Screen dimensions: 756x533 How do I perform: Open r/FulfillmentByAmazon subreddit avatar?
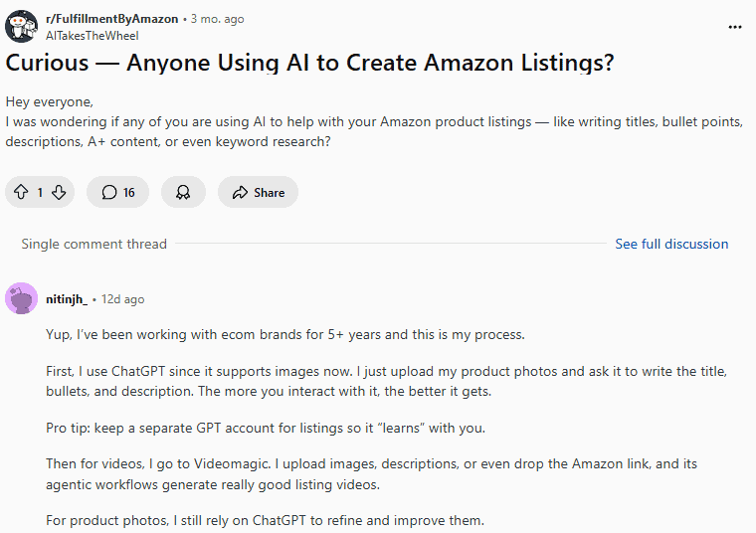point(22,26)
